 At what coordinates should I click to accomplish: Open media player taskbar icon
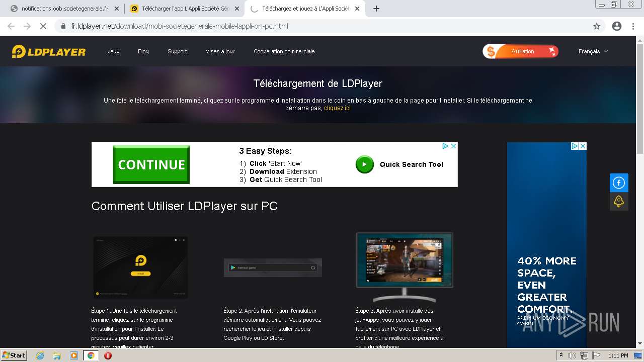[x=74, y=355]
